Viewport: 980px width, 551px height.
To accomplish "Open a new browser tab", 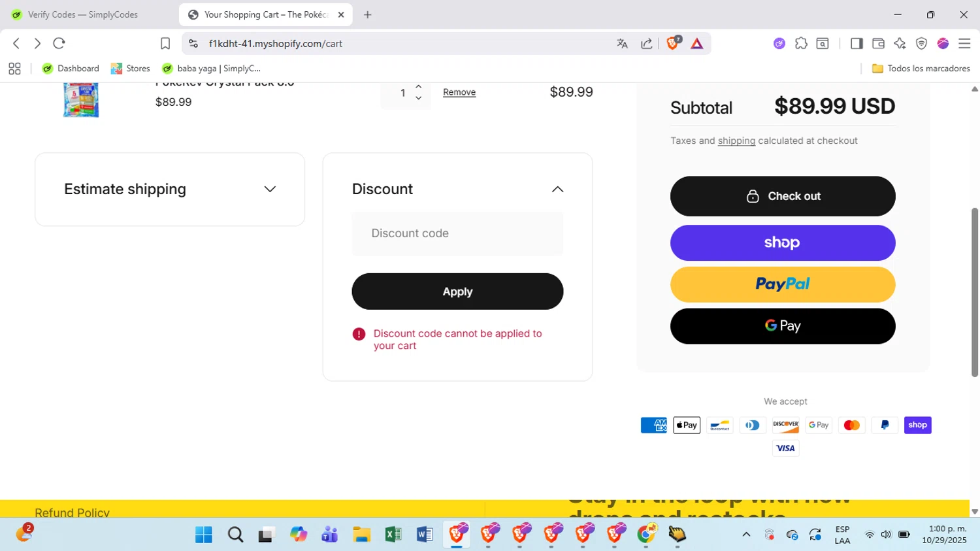I will pyautogui.click(x=367, y=14).
